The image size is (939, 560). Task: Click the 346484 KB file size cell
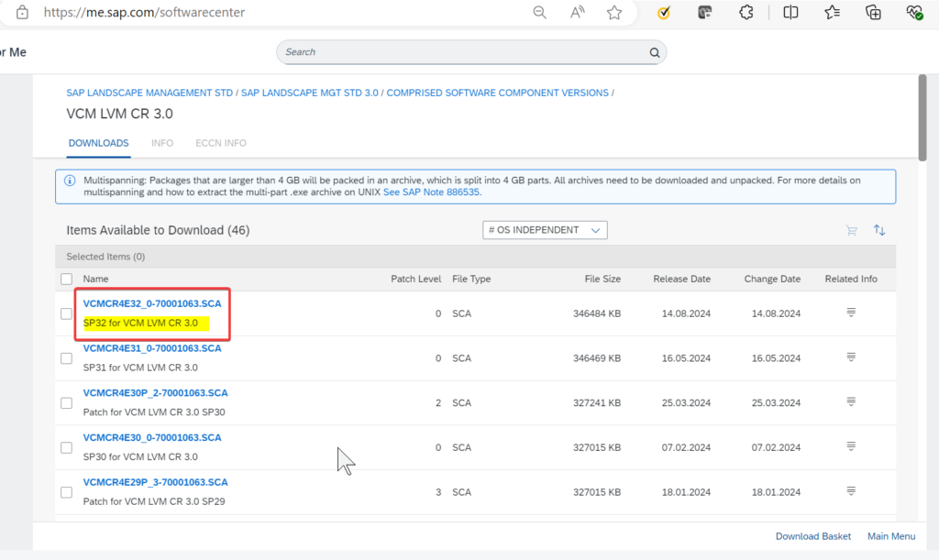(596, 313)
